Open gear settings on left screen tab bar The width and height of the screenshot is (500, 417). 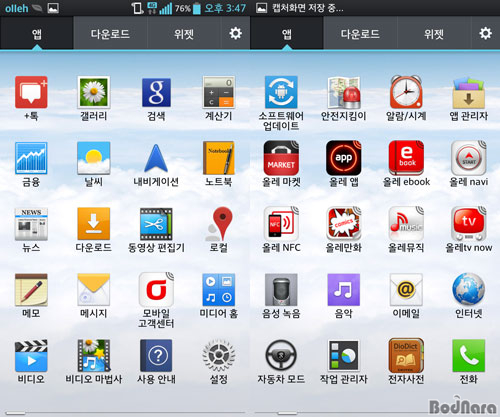coord(235,33)
